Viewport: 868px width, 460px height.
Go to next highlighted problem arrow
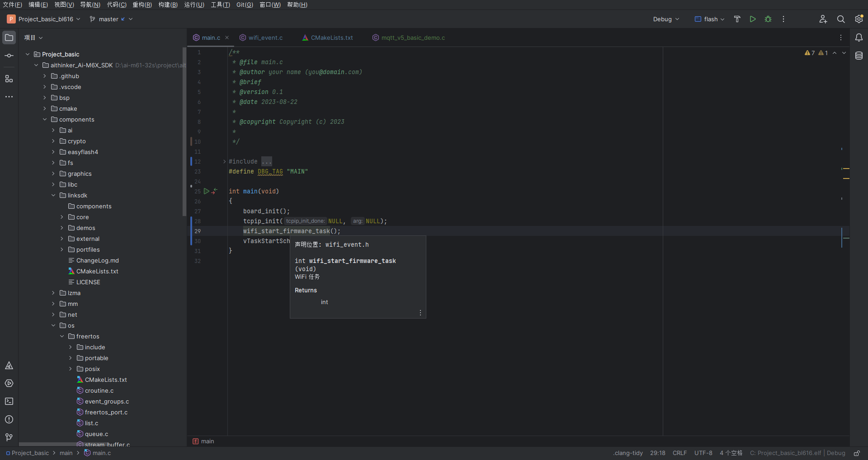(844, 53)
